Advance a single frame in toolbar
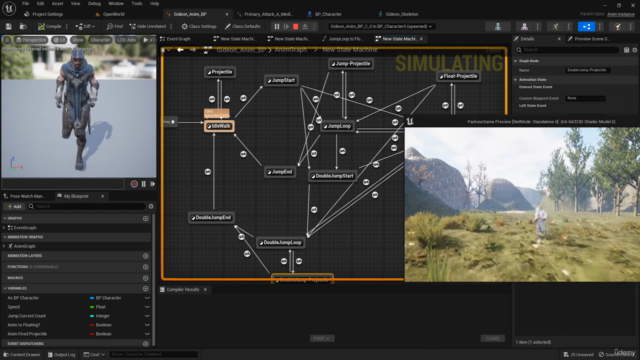Image resolution: width=640 pixels, height=360 pixels. point(286,27)
